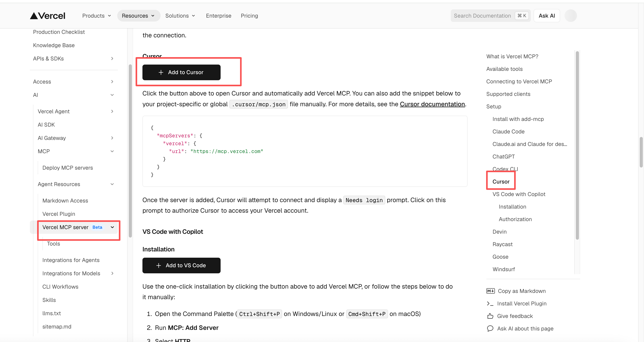Click the table of contents scrollbar
This screenshot has width=644, height=342.
click(577, 145)
